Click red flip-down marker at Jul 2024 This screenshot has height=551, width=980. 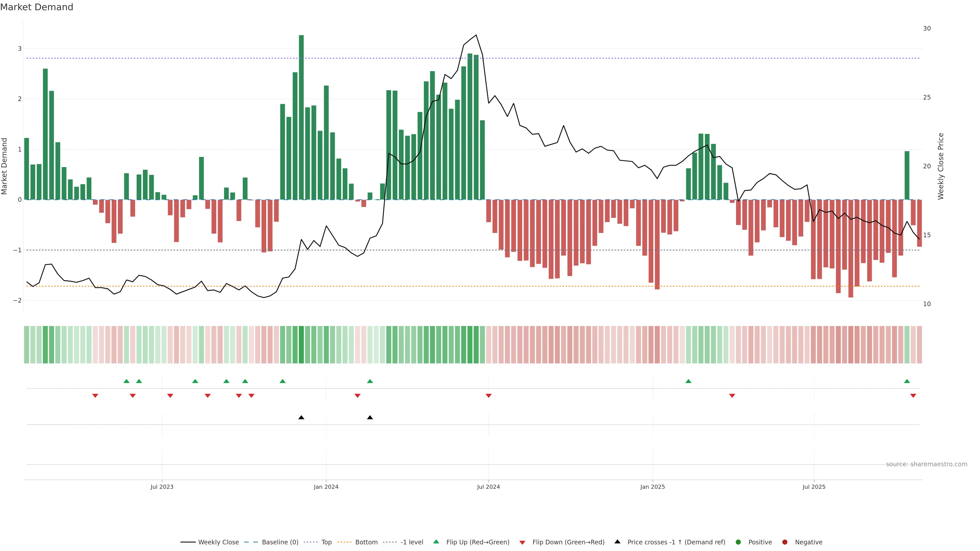(x=488, y=396)
